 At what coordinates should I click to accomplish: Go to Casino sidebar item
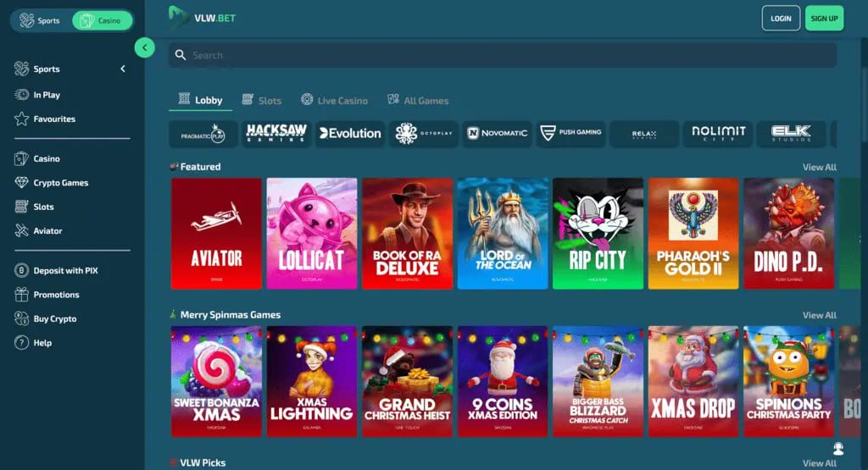pyautogui.click(x=37, y=158)
